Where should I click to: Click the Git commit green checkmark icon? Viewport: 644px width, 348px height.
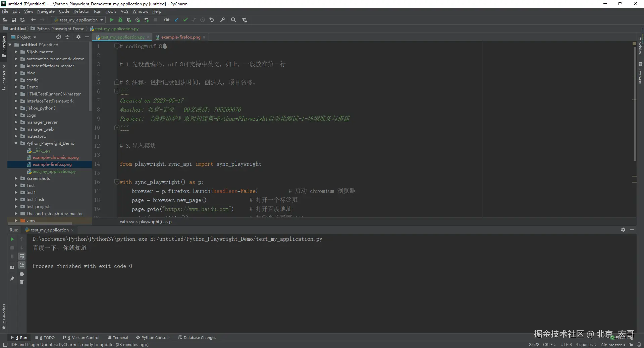tap(185, 20)
